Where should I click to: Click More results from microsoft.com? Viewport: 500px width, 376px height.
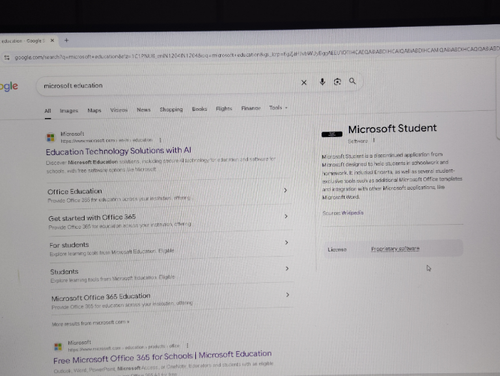pyautogui.click(x=90, y=323)
